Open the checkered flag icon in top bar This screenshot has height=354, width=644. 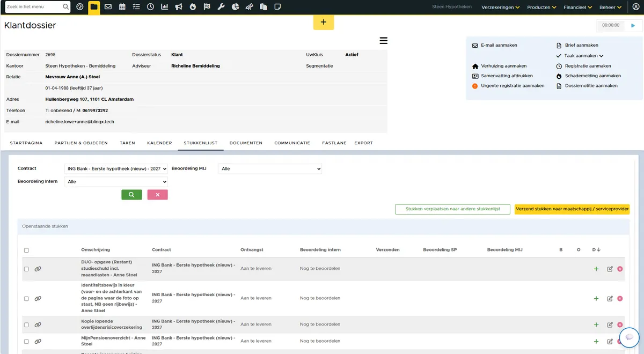pyautogui.click(x=207, y=7)
